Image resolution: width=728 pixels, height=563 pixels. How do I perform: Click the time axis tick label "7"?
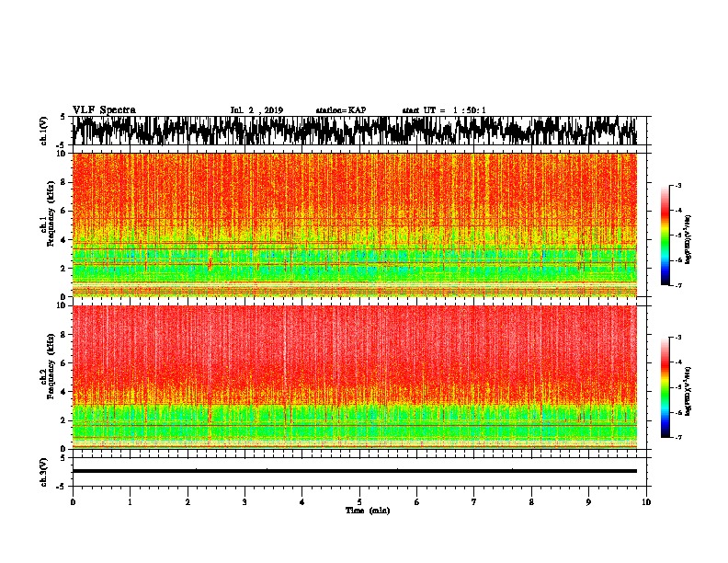pyautogui.click(x=474, y=502)
